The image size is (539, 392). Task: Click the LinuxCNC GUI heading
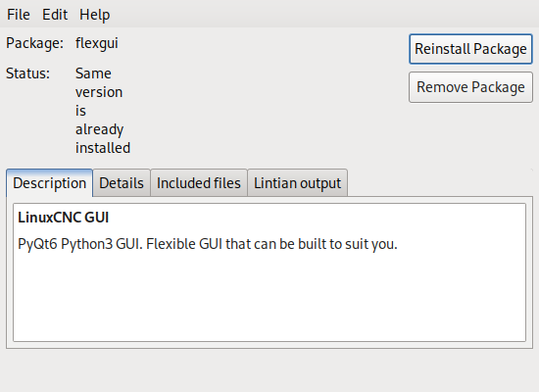pyautogui.click(x=64, y=218)
